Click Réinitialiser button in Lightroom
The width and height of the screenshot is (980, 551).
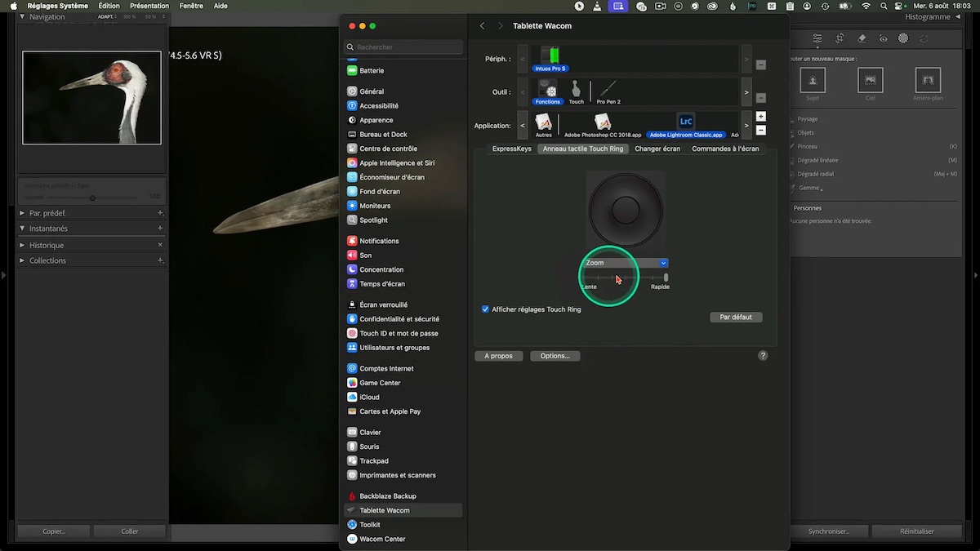(x=917, y=531)
